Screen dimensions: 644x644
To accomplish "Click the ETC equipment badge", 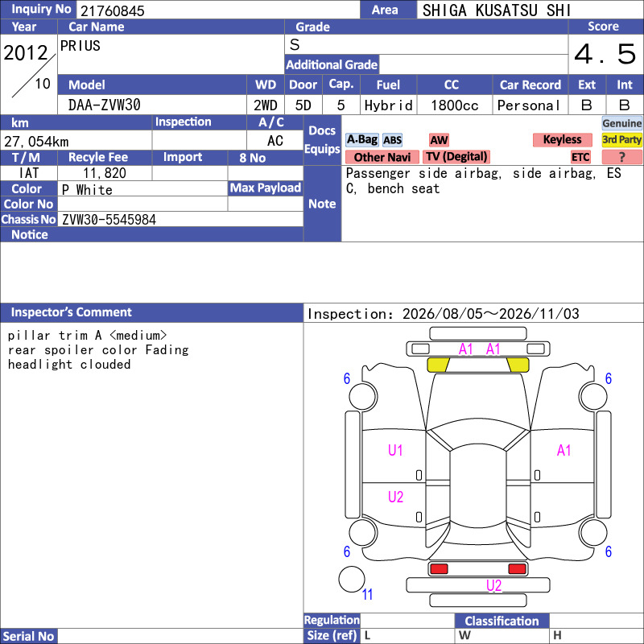I will tap(580, 157).
